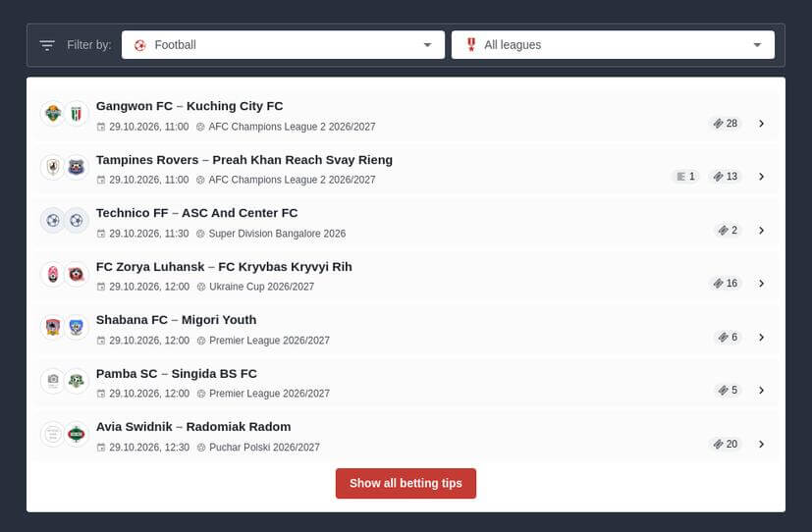Click date 29.10.2026, 12:30 on Avia Swidnik row
This screenshot has width=812, height=532.
pyautogui.click(x=149, y=448)
